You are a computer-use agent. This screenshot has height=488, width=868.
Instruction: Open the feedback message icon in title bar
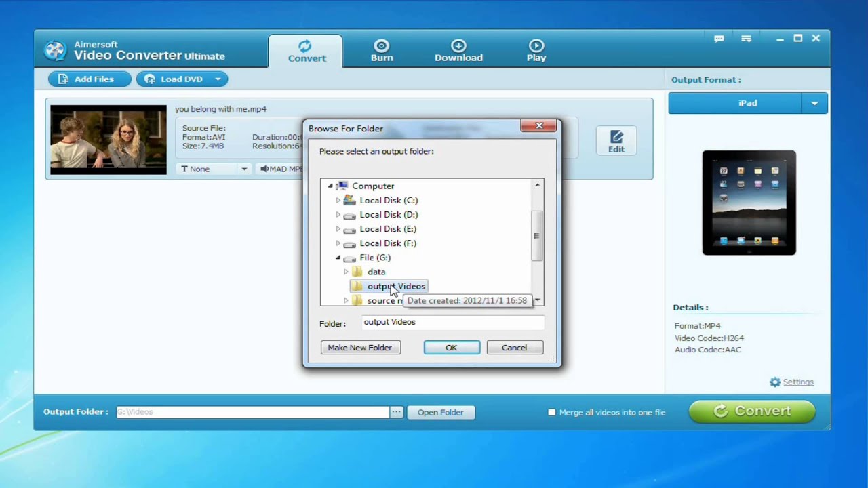(719, 39)
